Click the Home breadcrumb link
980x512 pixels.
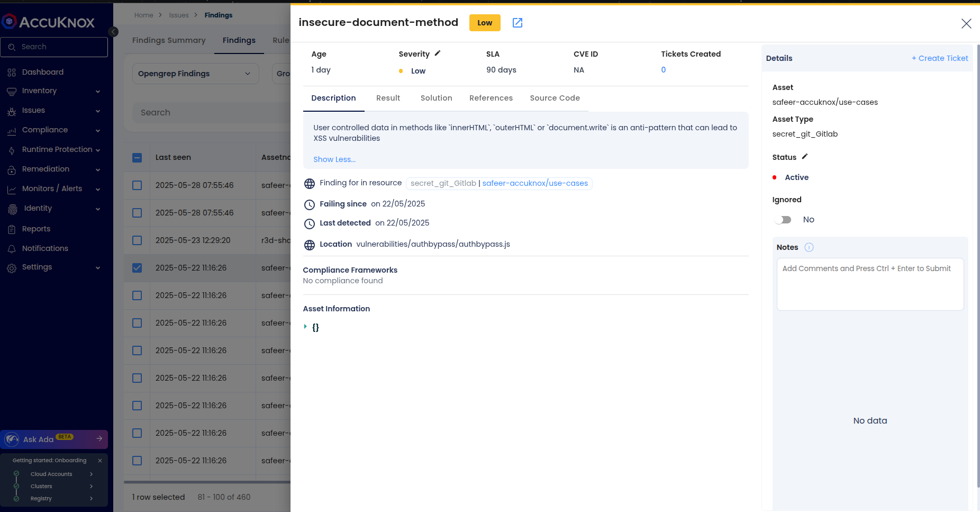click(x=143, y=15)
